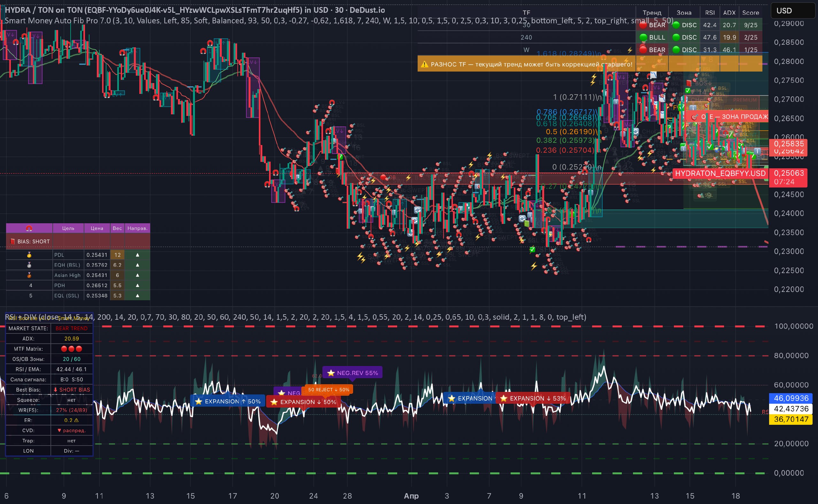The height and width of the screenshot is (504, 818).
Task: Click the EQL (SSL) price 0.25348
Action: pos(97,296)
